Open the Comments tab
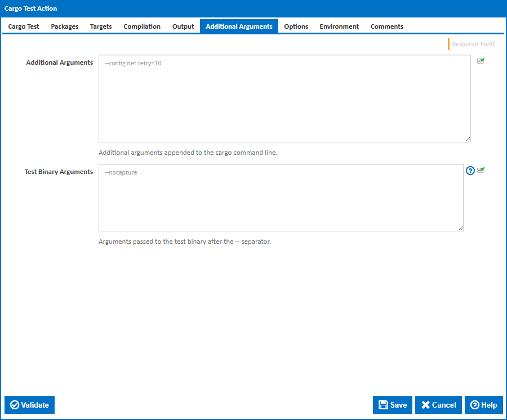507x420 pixels. point(386,26)
